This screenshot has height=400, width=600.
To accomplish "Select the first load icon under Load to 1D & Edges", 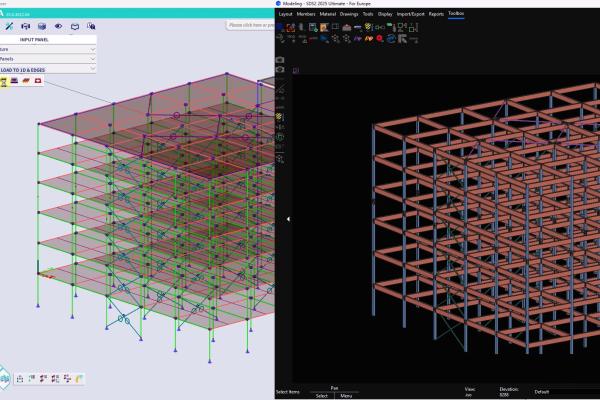I will [5, 80].
